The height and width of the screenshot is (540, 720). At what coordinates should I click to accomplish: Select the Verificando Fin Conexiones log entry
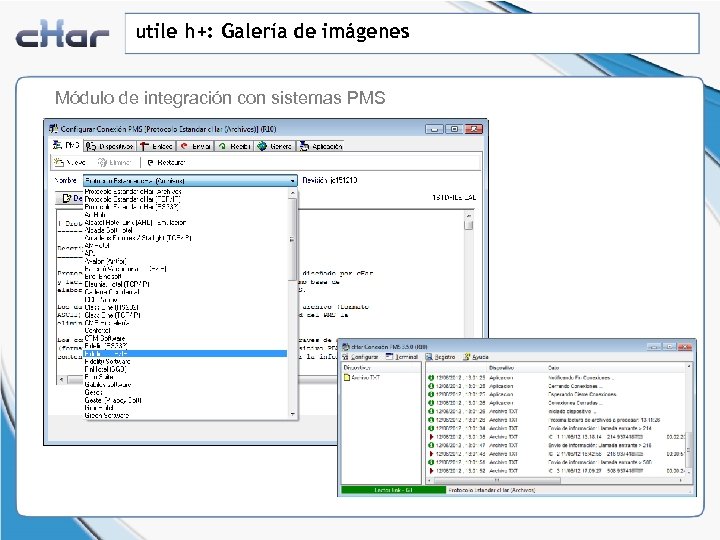[x=557, y=378]
